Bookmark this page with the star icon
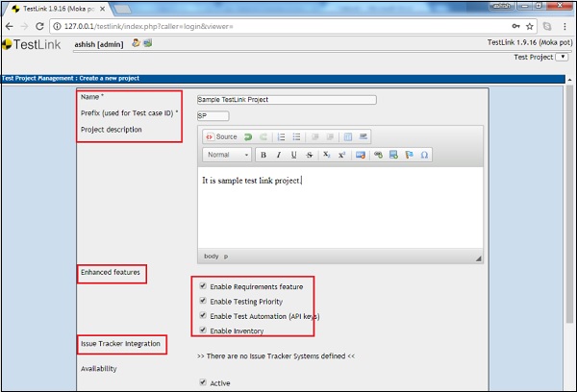577x392 pixels. click(x=530, y=26)
